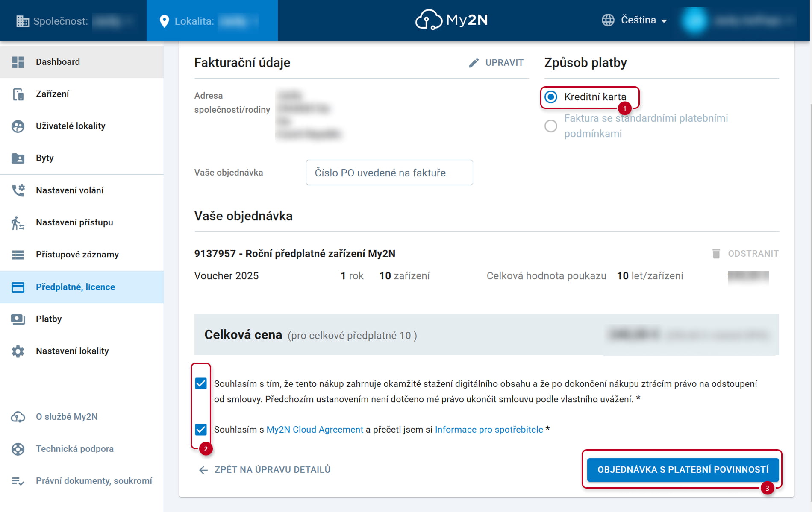Click the O službě My2N cloud icon
This screenshot has width=812, height=512.
[18, 417]
